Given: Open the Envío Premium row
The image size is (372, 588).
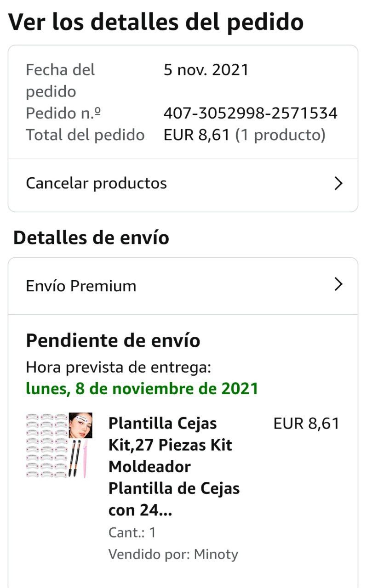Looking at the screenshot, I should click(x=183, y=286).
